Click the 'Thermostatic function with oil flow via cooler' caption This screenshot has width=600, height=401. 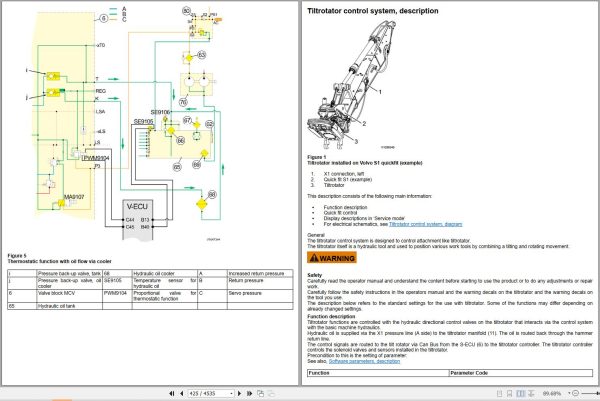click(x=59, y=262)
